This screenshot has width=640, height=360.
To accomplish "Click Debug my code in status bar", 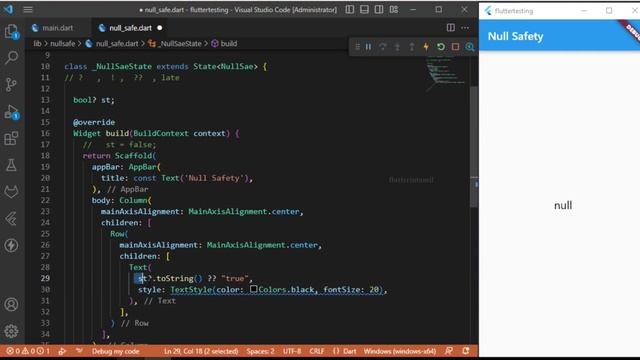I will point(116,351).
